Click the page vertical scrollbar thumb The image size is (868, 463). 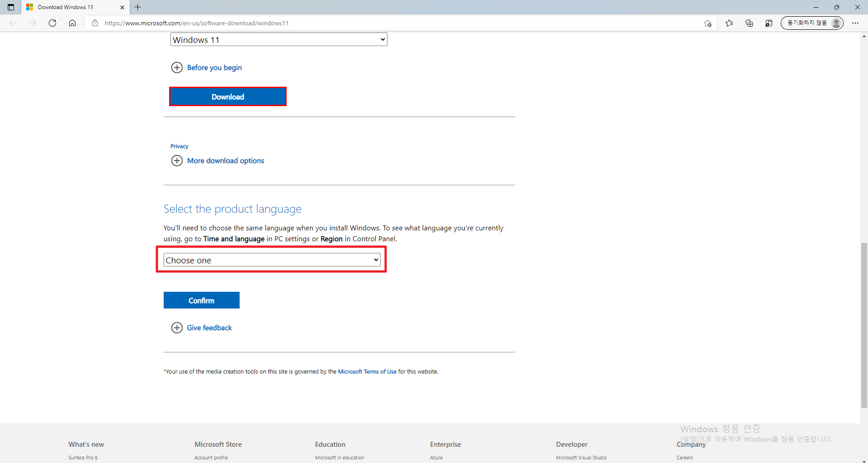[864, 325]
